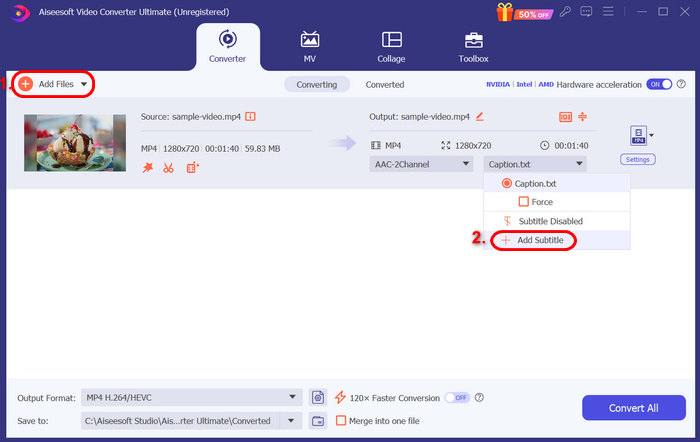The width and height of the screenshot is (700, 442).
Task: Switch to the Converter tab
Action: tap(228, 47)
